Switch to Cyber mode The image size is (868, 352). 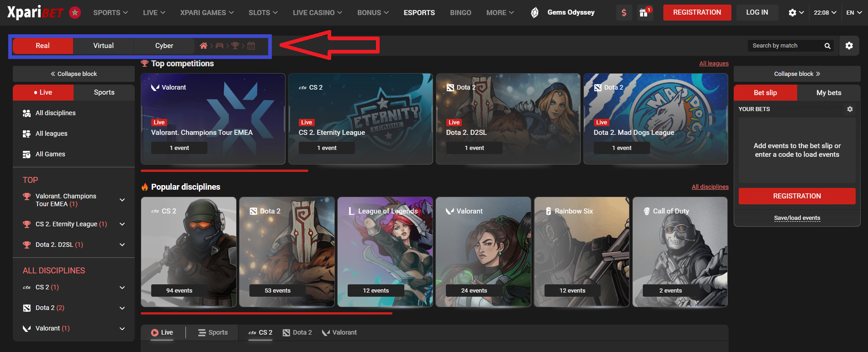(164, 46)
